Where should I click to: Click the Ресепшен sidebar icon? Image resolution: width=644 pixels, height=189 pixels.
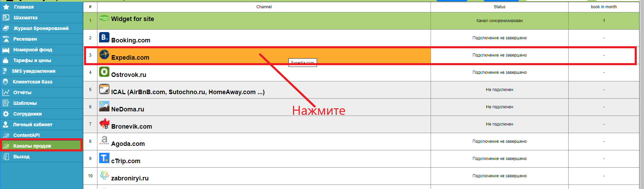coord(6,39)
